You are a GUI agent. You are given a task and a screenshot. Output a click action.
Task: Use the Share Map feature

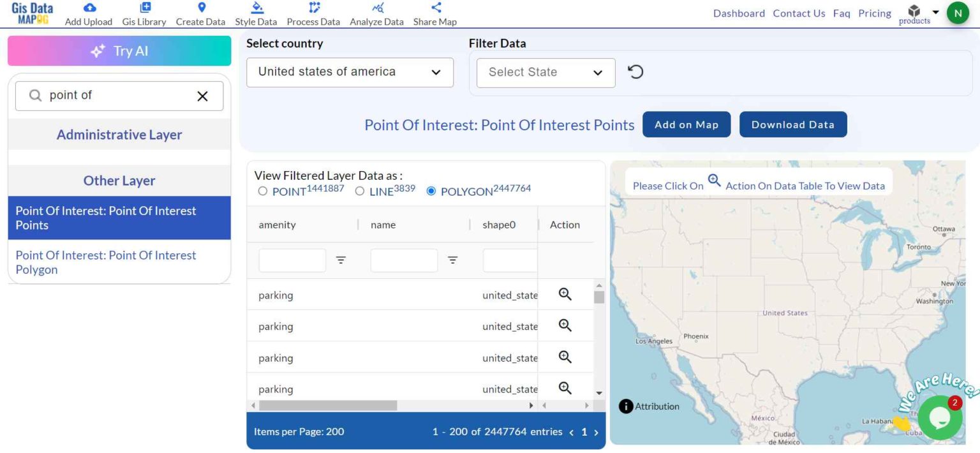pyautogui.click(x=434, y=14)
